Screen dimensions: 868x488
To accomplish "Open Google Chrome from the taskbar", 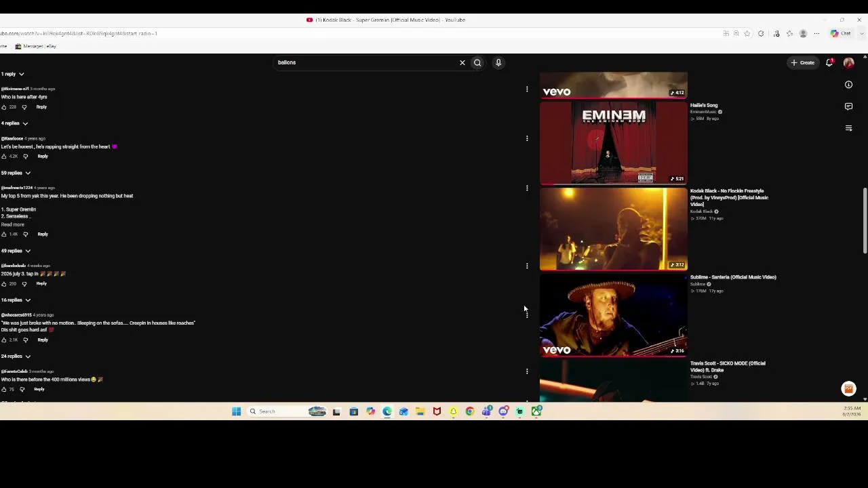I will pos(470,411).
